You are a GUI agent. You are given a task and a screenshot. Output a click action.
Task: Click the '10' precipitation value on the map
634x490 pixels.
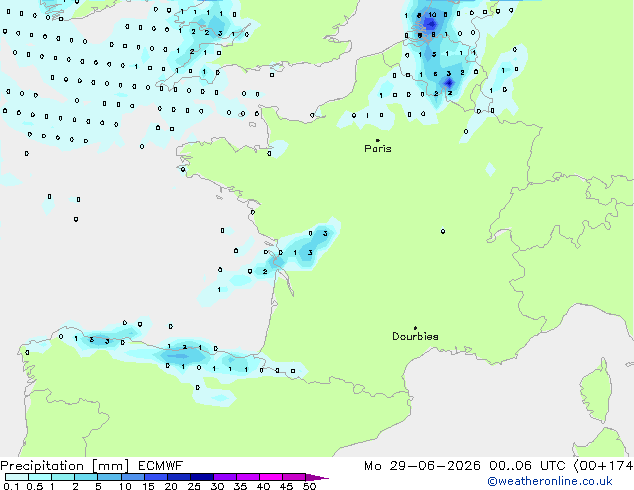(432, 15)
